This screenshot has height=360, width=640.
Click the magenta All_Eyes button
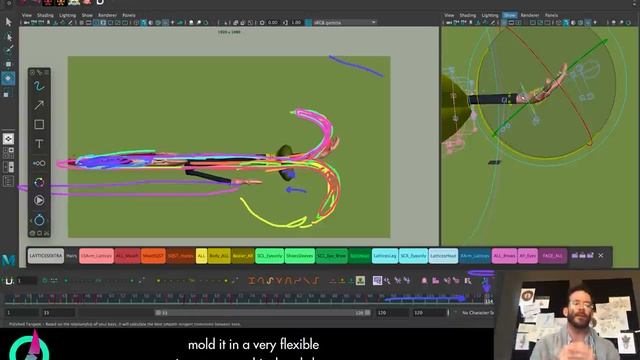[x=528, y=256]
